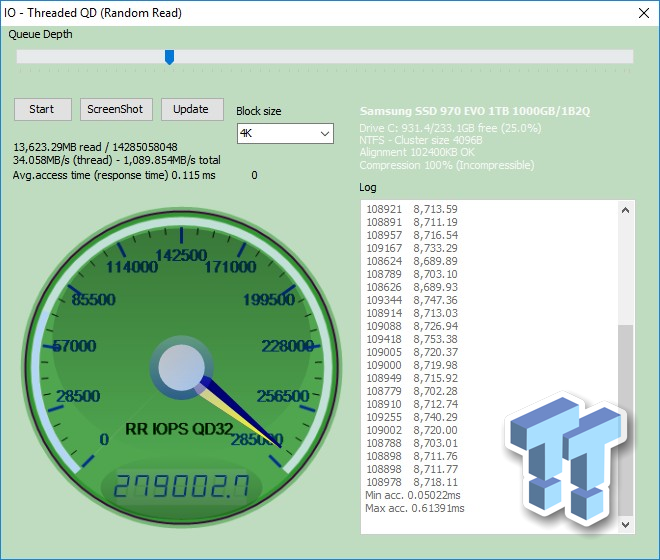Screen dimensions: 660x560
Task: Click the 228000 mark on the gauge
Action: click(287, 346)
